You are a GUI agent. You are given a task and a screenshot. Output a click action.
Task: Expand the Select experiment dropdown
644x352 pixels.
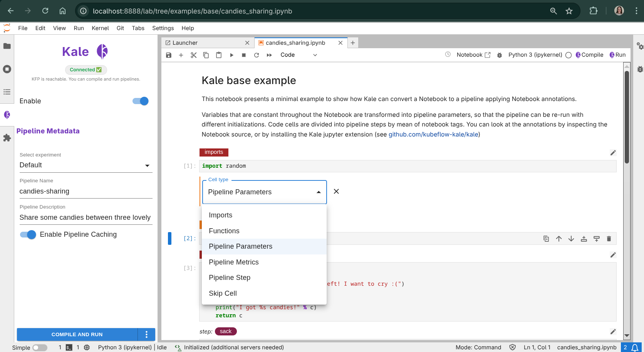click(x=86, y=165)
